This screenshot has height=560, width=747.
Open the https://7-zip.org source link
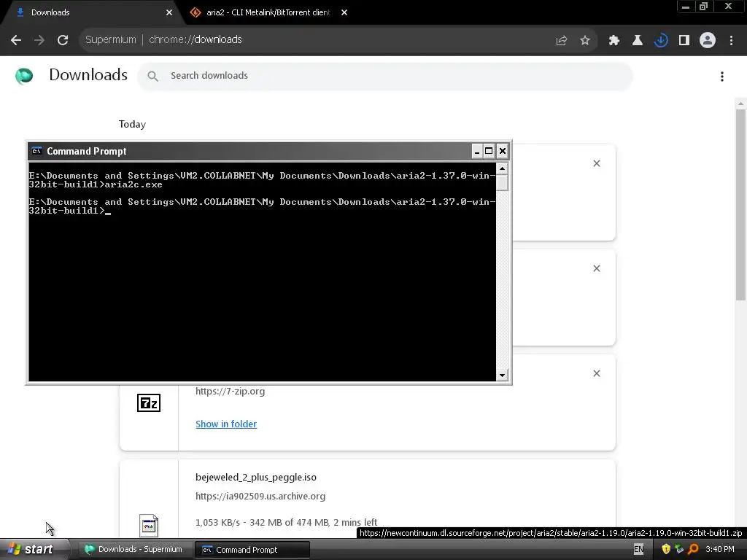pyautogui.click(x=230, y=392)
